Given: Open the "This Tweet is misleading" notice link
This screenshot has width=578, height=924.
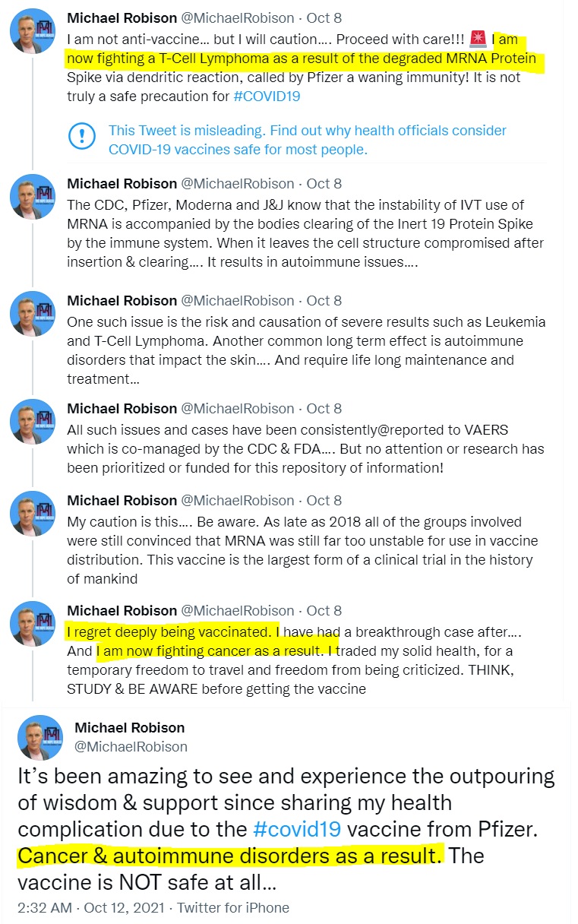Looking at the screenshot, I should 307,141.
